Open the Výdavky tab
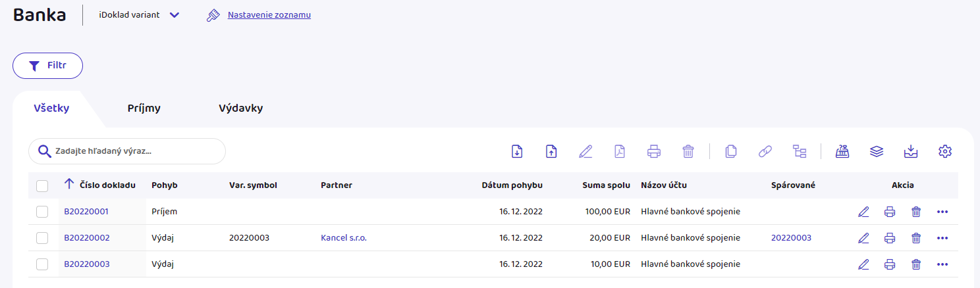 coord(240,108)
